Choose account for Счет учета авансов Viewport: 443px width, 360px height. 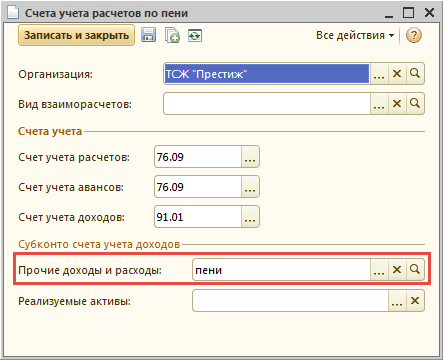(250, 187)
